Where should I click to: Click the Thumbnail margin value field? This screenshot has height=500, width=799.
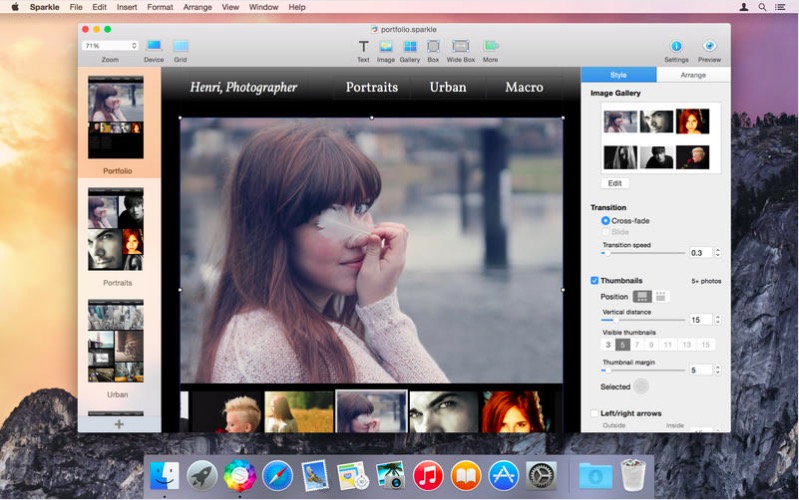[701, 370]
